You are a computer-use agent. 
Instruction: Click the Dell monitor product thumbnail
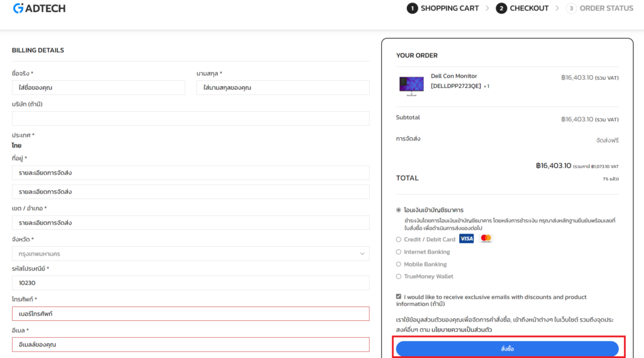click(411, 85)
